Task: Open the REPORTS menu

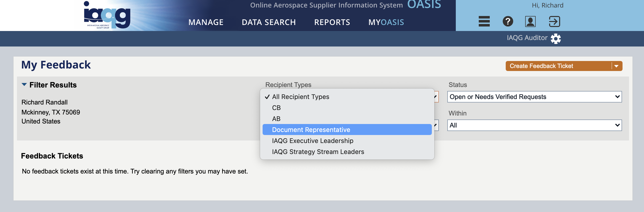Action: (332, 22)
